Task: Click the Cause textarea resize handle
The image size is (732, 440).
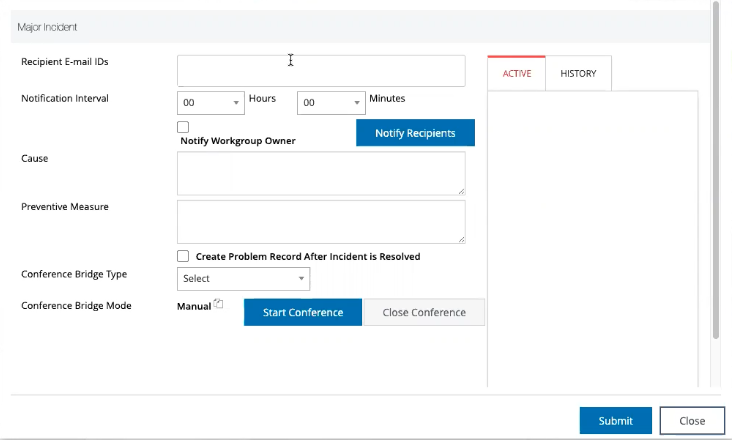Action: [x=460, y=190]
